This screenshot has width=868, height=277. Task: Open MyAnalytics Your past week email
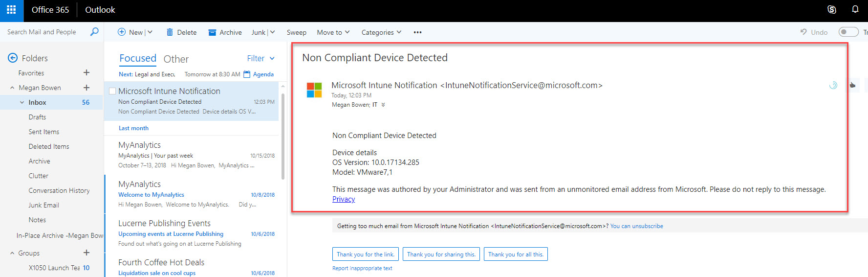click(192, 155)
